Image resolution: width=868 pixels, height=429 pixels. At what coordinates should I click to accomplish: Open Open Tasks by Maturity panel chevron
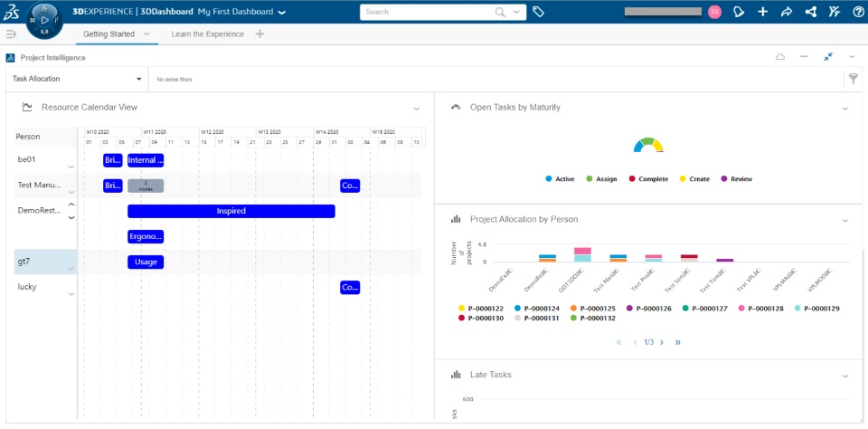tap(845, 109)
